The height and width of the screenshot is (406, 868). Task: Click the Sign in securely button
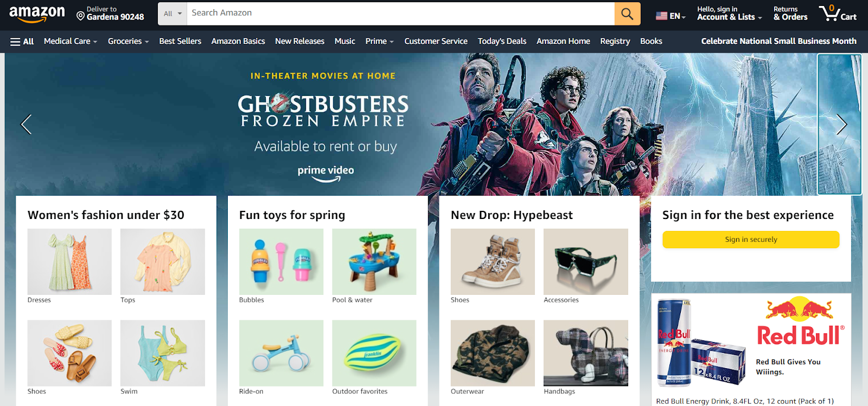tap(751, 240)
